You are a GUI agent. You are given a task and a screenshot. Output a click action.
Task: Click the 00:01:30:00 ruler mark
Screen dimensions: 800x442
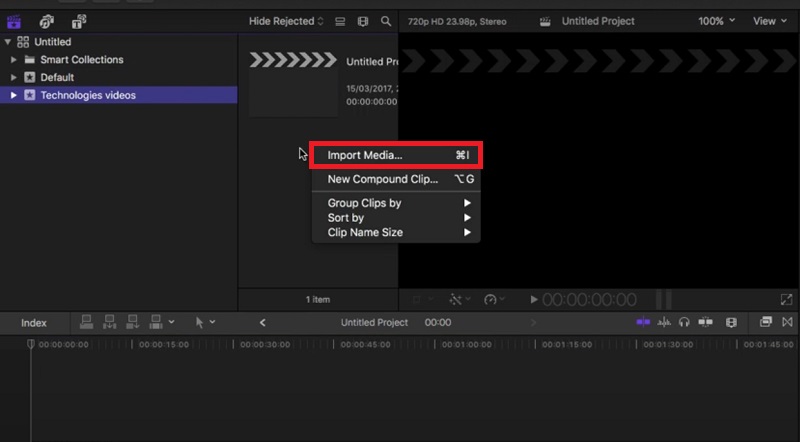pyautogui.click(x=668, y=345)
